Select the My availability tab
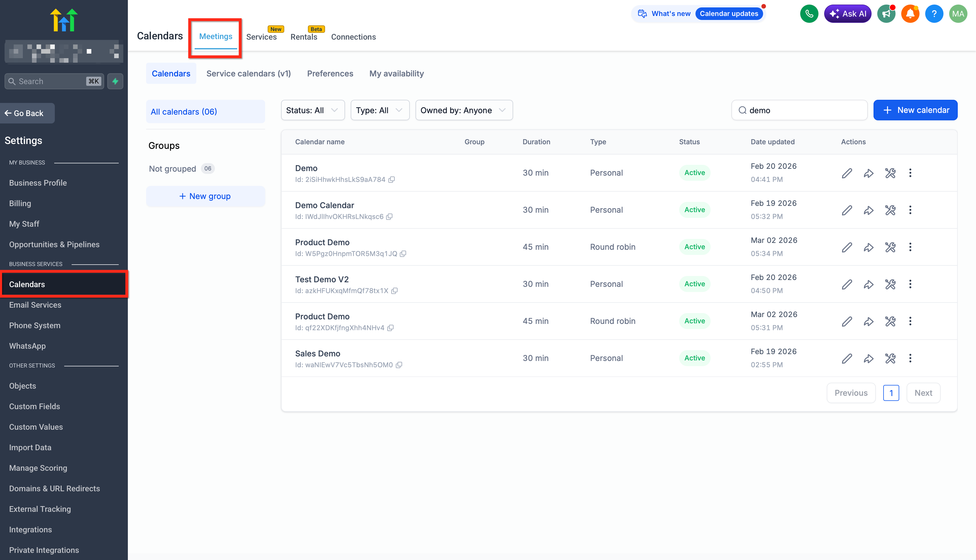The width and height of the screenshot is (976, 560). pos(396,74)
